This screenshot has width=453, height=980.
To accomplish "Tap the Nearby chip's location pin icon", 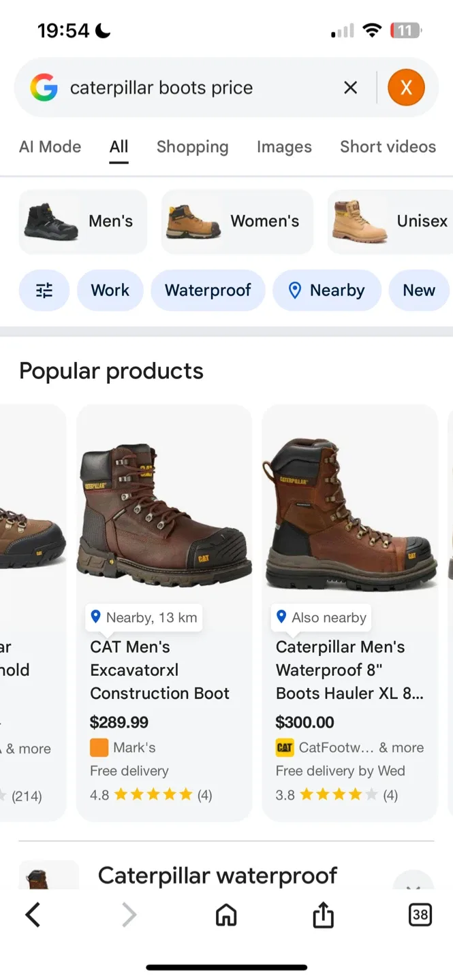I will click(x=296, y=290).
